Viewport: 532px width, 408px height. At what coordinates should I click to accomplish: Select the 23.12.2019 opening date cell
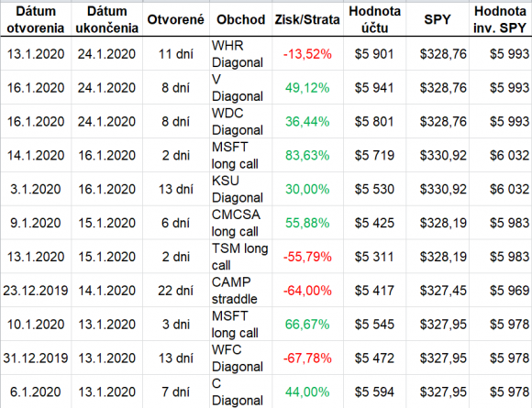(36, 291)
